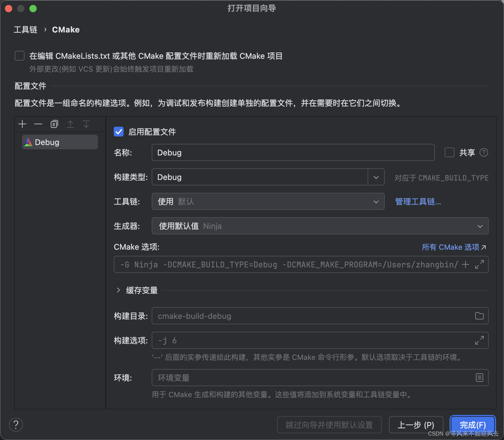Remove the selected profile with minus icon

(38, 124)
